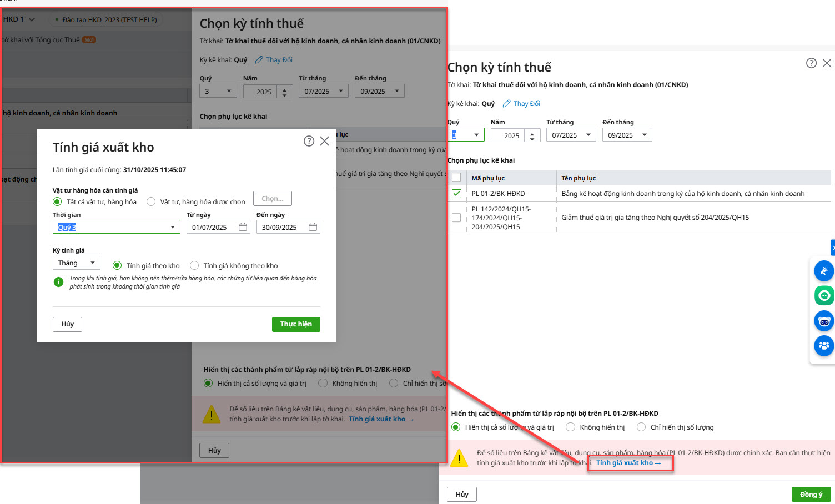Open the Từ ngày calendar picker icon
The width and height of the screenshot is (835, 504).
pos(243,227)
